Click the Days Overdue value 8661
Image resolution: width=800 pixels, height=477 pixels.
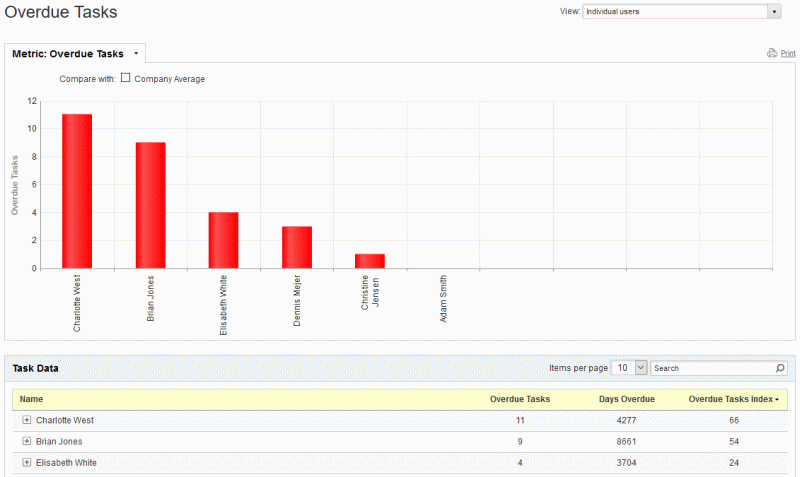pyautogui.click(x=626, y=441)
